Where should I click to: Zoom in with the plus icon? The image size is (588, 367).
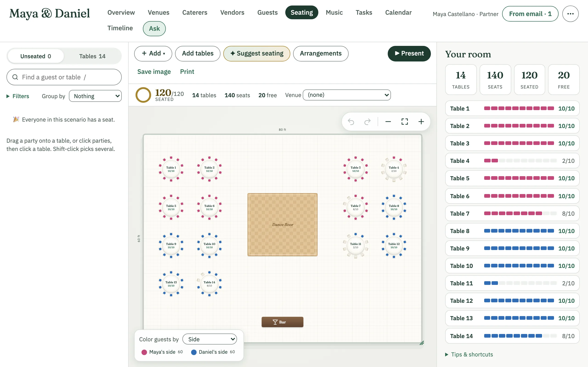click(421, 122)
